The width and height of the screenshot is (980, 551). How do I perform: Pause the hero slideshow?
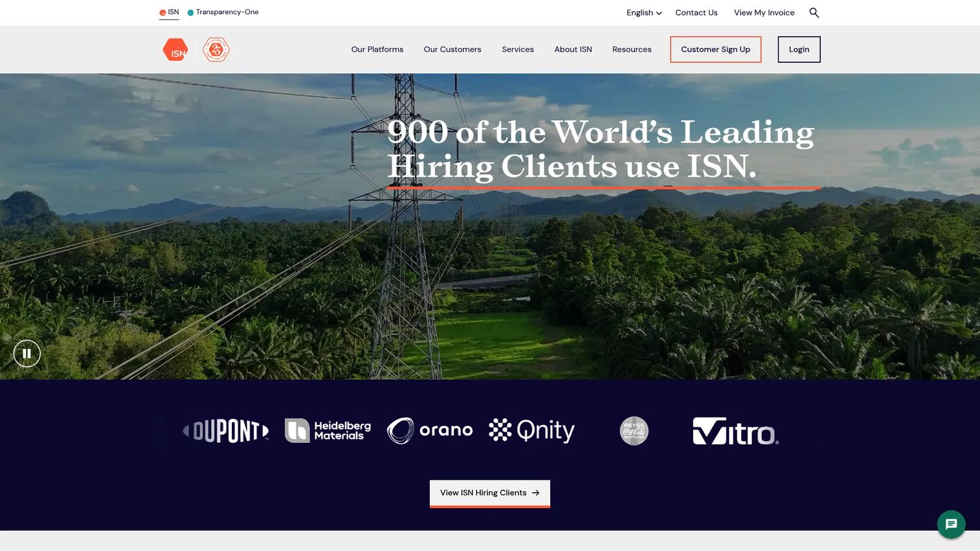click(x=27, y=354)
